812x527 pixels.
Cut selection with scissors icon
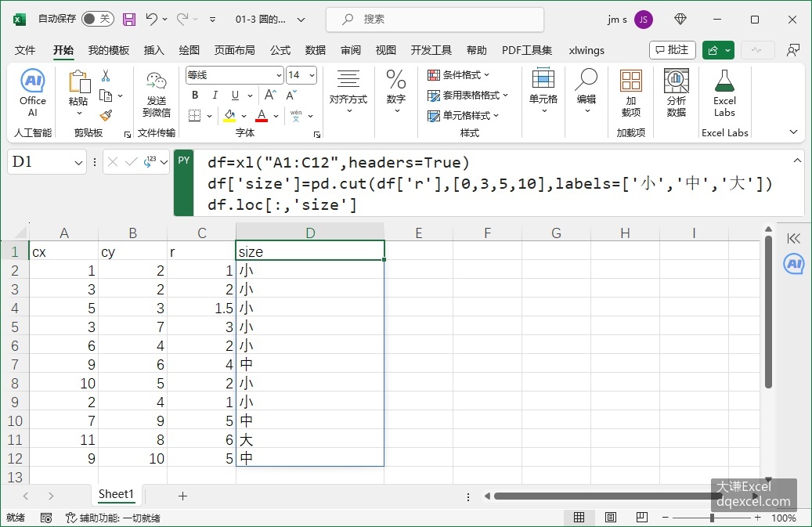(106, 76)
